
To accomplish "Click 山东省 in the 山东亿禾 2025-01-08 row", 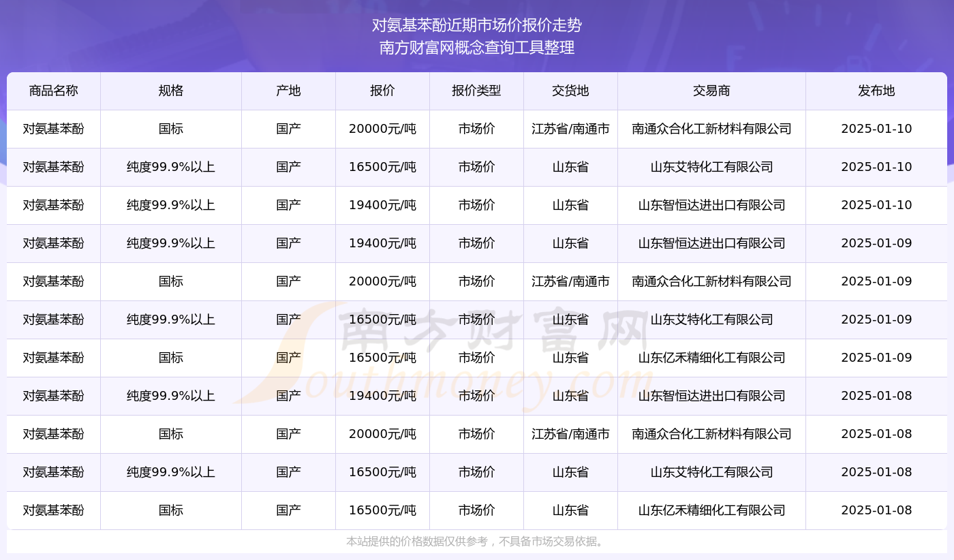I will tap(570, 510).
